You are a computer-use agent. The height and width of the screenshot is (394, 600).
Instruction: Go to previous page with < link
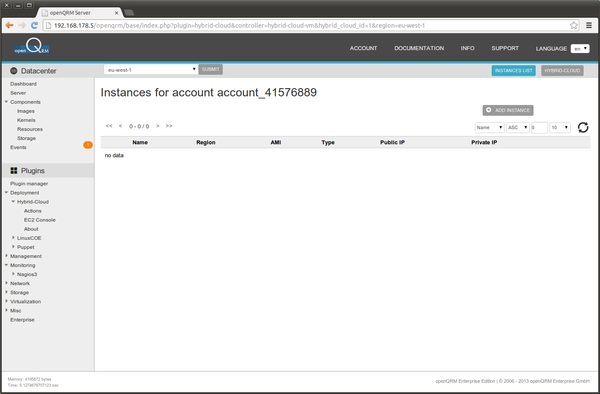pos(120,126)
